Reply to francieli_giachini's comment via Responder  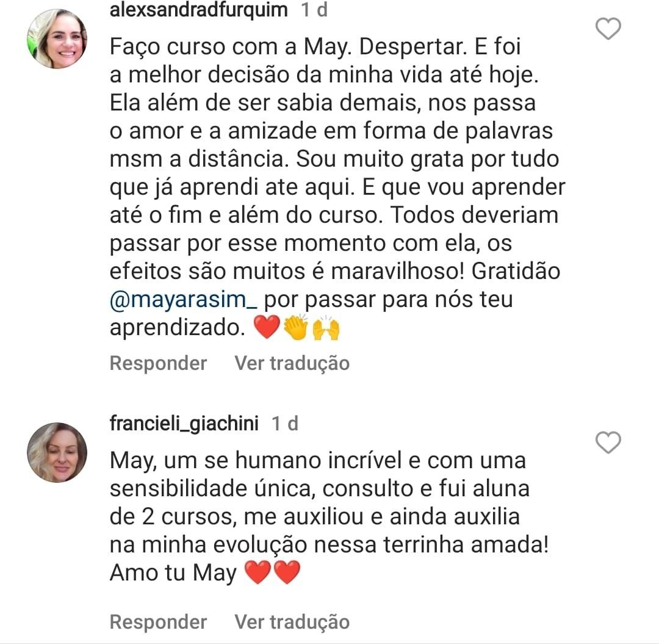(158, 622)
